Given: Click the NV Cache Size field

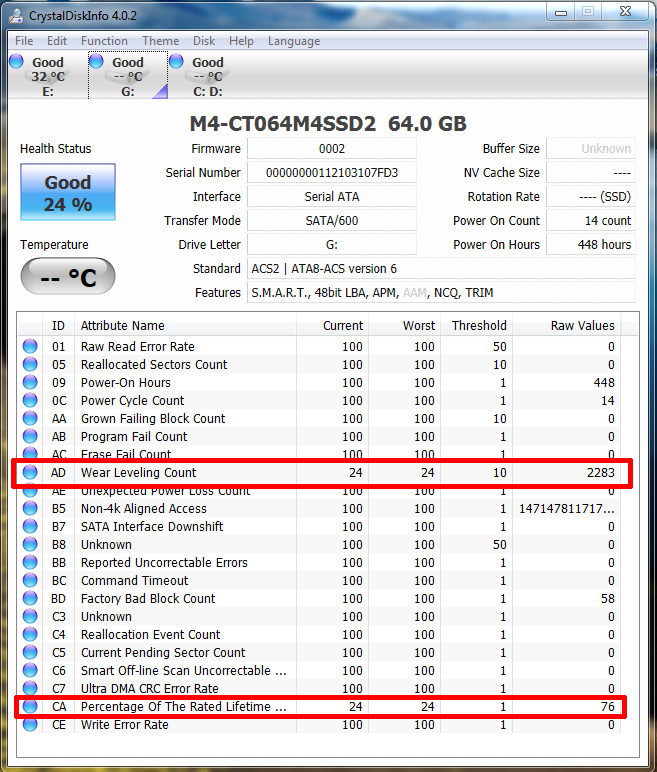Looking at the screenshot, I should coord(591,173).
